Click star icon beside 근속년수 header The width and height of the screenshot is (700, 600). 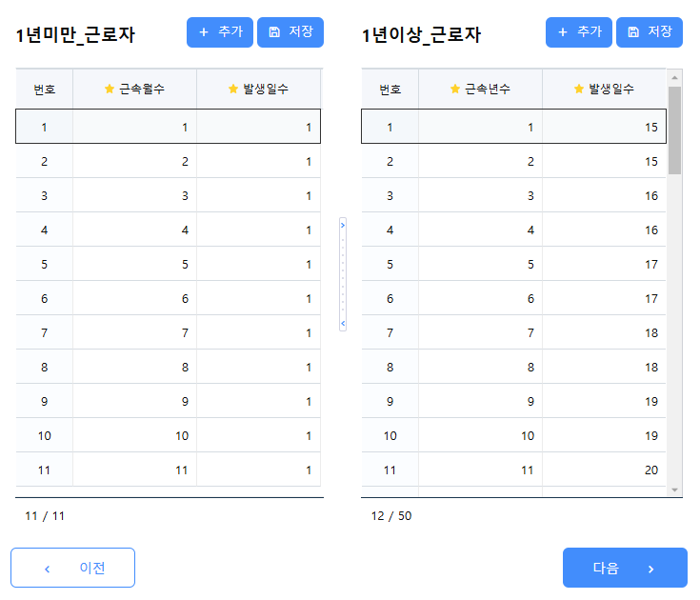[x=455, y=90]
